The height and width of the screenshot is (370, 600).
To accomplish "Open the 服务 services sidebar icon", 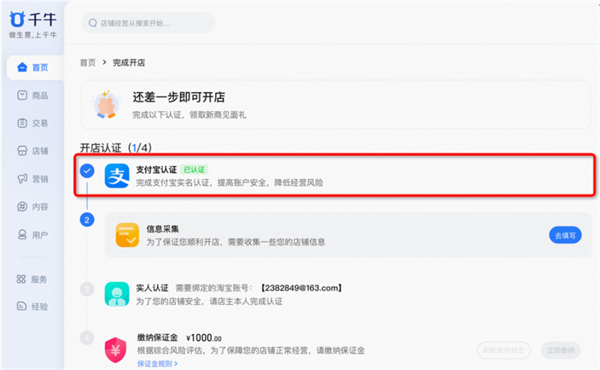I will coord(21,279).
